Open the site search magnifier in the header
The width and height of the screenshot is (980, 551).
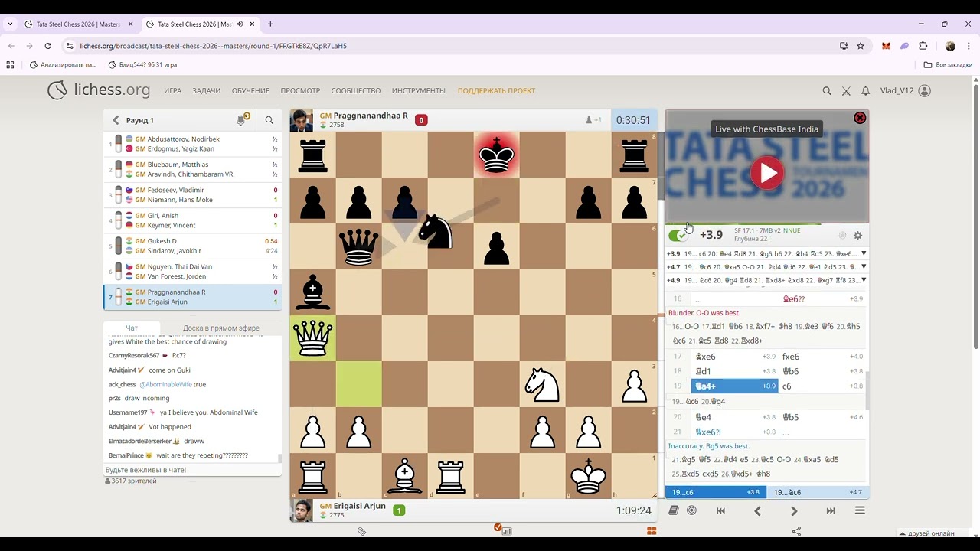(827, 90)
